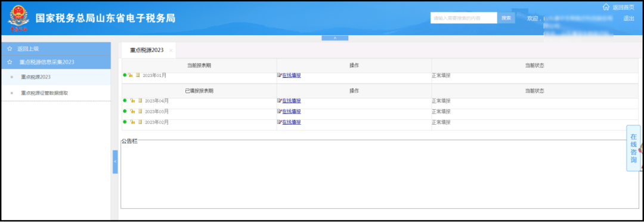644x222 pixels.
Task: Click the unlock icon in 2023年02月 row
Action: point(132,122)
